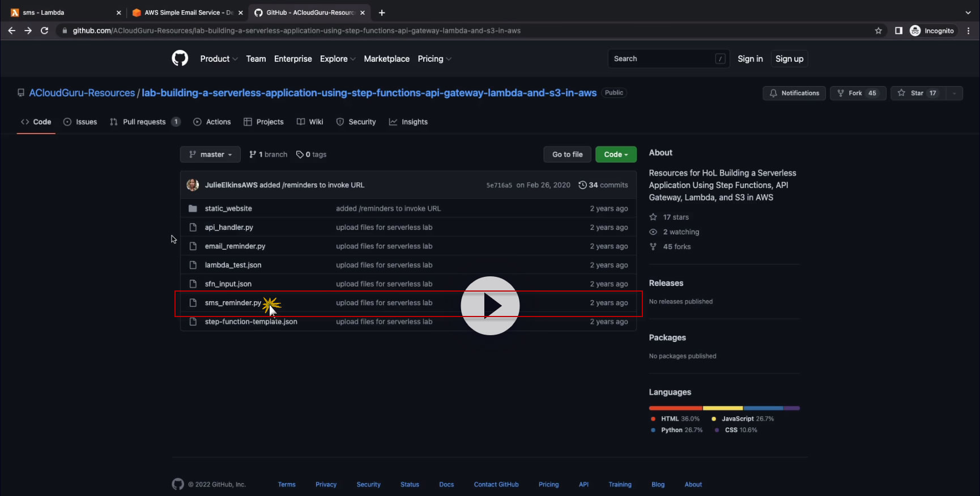This screenshot has height=496, width=980.
Task: Click the tag icon beside 0 tags
Action: point(300,155)
